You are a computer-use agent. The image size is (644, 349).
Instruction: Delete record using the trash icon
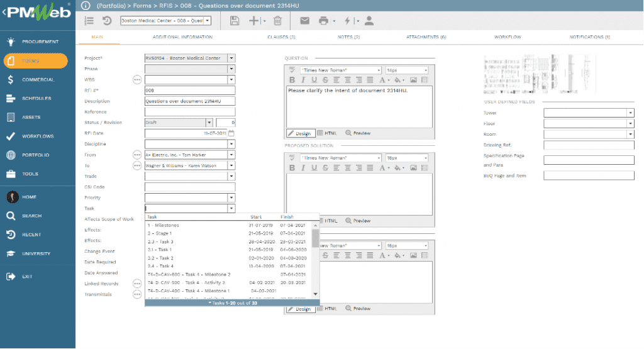click(x=277, y=21)
